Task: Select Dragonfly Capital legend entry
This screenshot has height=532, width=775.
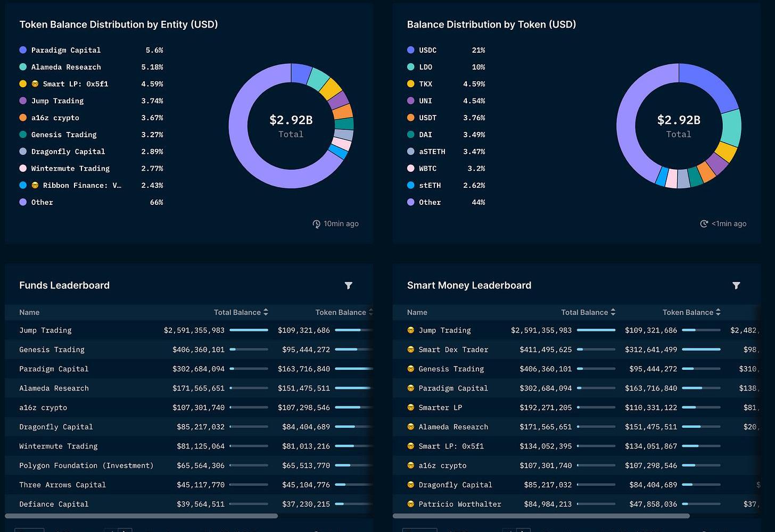Action: point(91,152)
